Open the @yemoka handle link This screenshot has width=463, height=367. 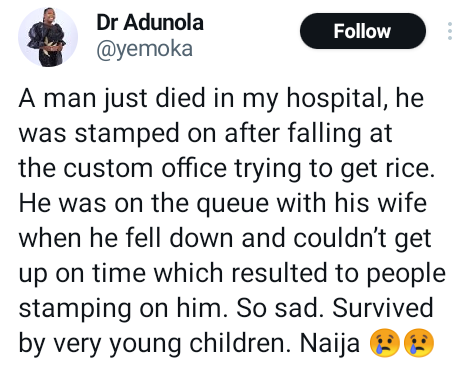[x=145, y=49]
